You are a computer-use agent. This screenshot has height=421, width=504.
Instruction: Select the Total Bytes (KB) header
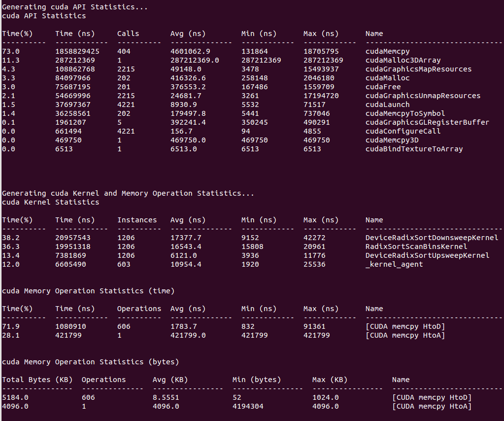click(x=34, y=380)
